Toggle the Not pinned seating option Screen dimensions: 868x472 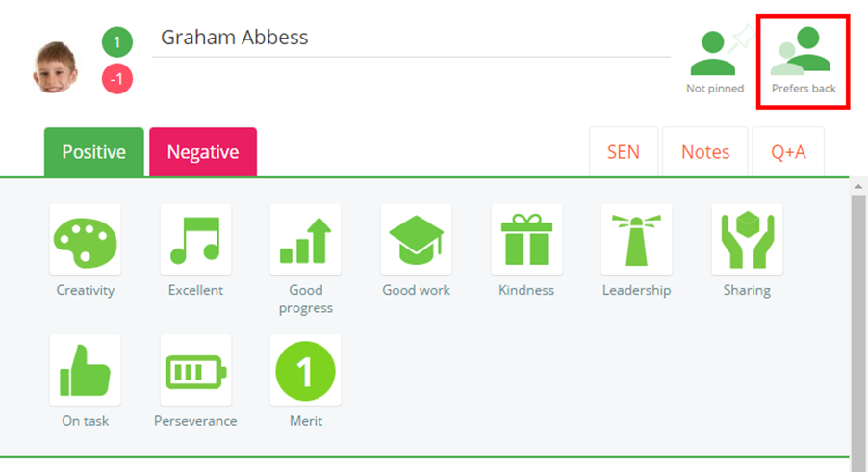tap(715, 55)
